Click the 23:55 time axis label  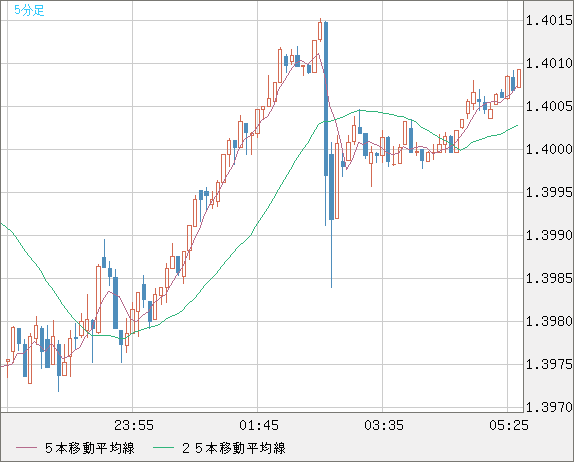tap(134, 425)
